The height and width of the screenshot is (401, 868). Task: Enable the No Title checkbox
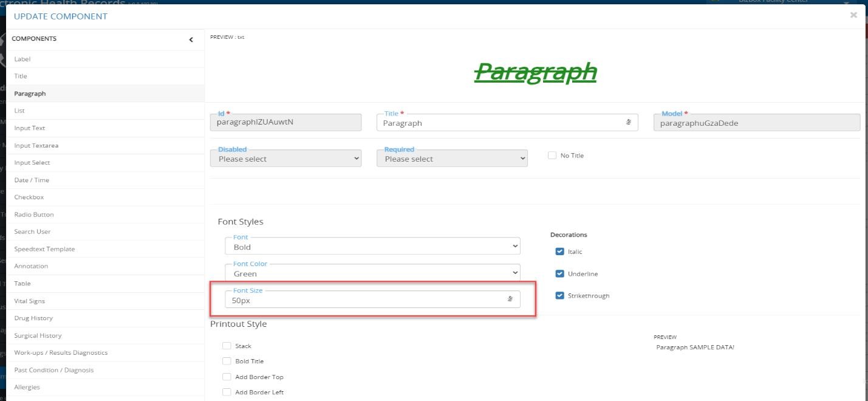click(552, 156)
